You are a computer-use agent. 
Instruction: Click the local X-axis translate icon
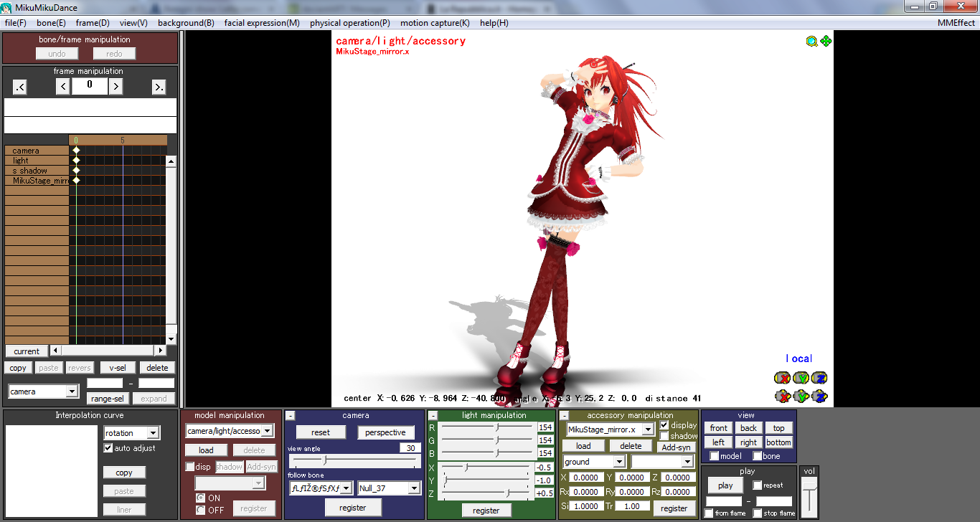pyautogui.click(x=783, y=396)
